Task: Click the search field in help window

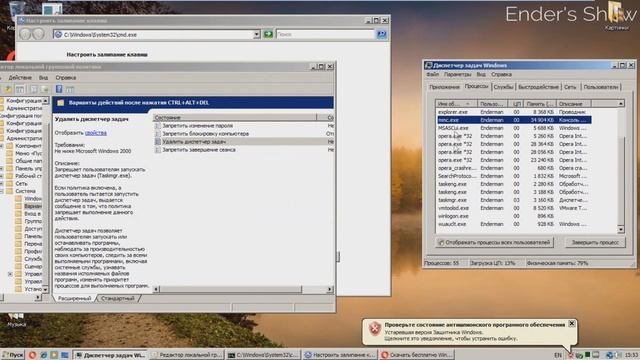Action: pyautogui.click(x=325, y=35)
